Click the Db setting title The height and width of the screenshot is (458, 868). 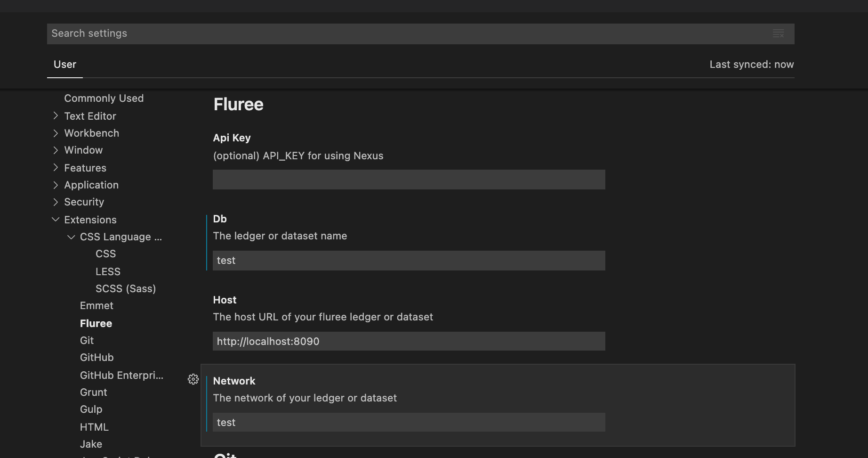point(220,219)
